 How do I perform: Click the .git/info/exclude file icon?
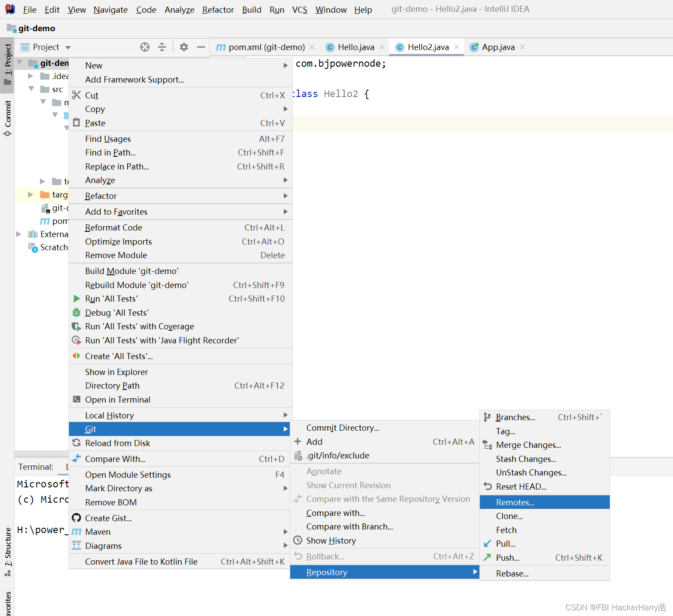[298, 455]
